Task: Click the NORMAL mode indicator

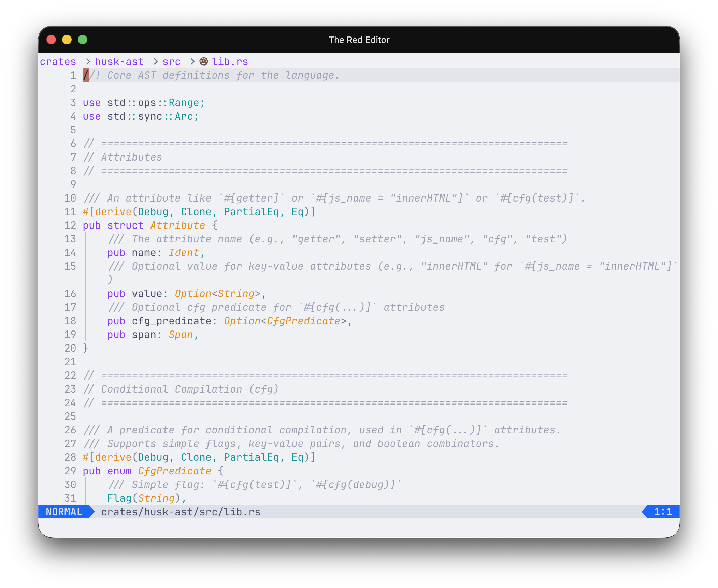Action: pos(64,512)
